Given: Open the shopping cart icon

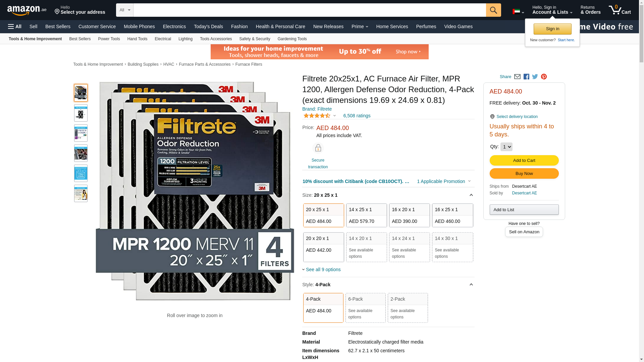Looking at the screenshot, I should click(x=620, y=10).
